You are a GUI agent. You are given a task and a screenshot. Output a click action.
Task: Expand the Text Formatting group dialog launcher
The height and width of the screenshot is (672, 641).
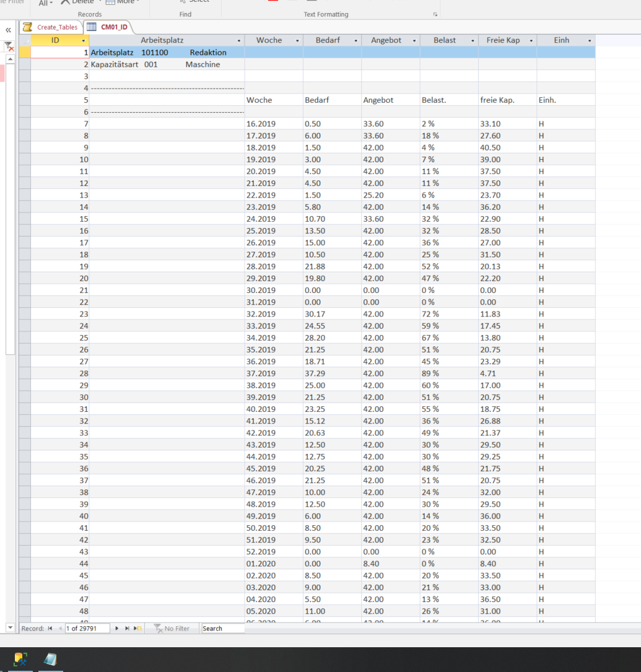click(x=435, y=15)
